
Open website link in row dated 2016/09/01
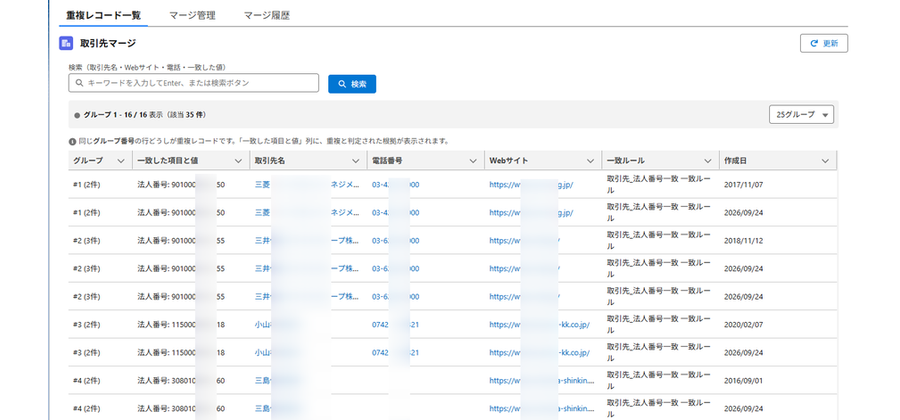pyautogui.click(x=542, y=380)
